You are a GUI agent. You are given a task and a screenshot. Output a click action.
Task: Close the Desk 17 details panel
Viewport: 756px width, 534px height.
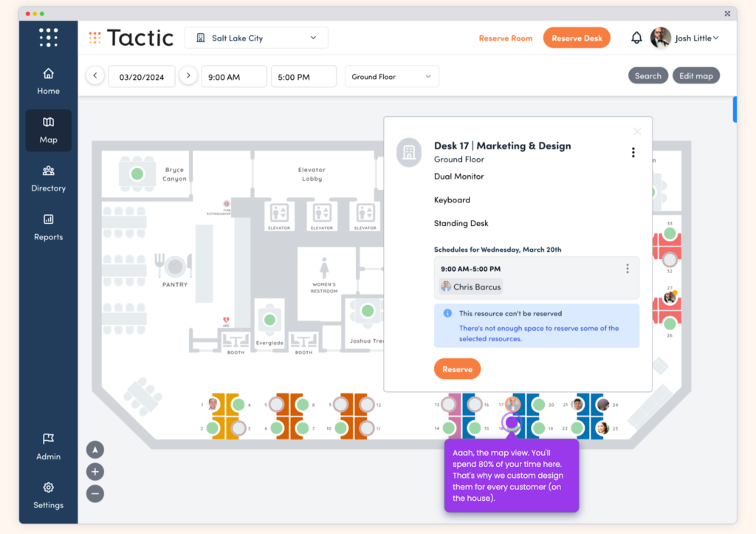click(x=637, y=131)
